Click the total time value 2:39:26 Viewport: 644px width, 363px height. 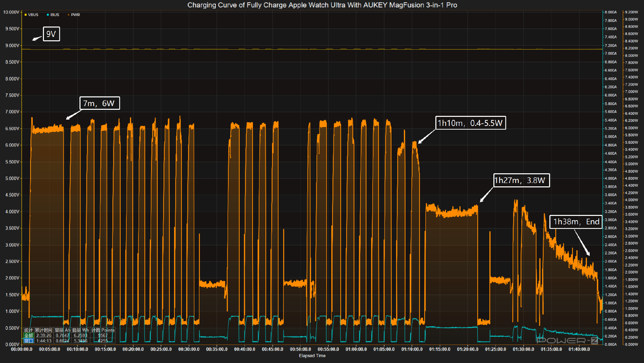44,335
